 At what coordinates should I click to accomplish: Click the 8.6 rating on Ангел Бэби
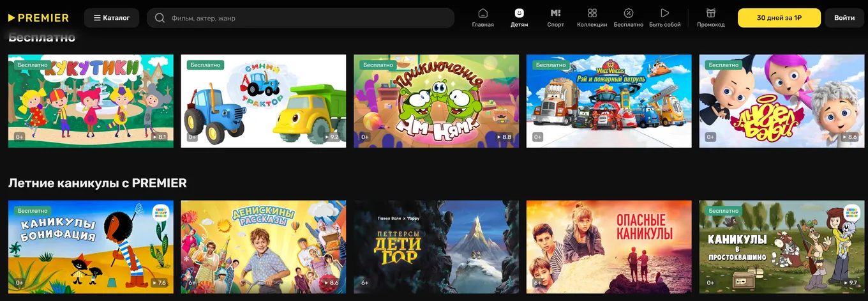coord(849,137)
